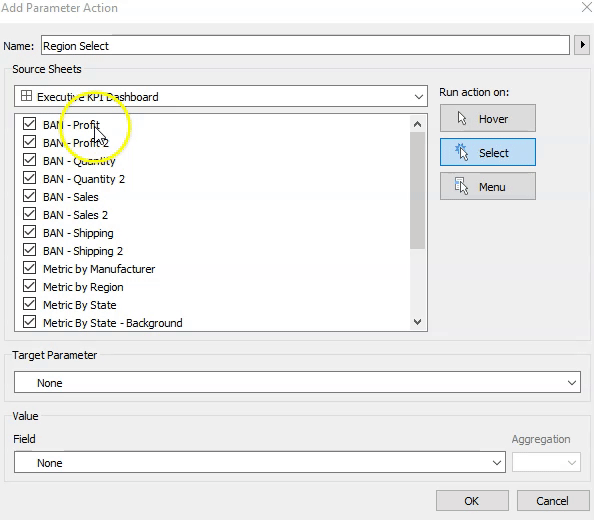The height and width of the screenshot is (520, 594).
Task: Open the Executive KPI Dashboard source dropdown
Action: coord(221,97)
